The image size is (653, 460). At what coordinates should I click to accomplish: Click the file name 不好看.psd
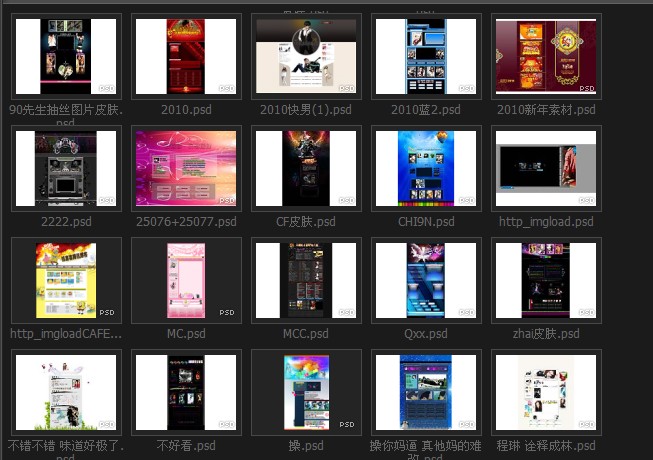186,446
